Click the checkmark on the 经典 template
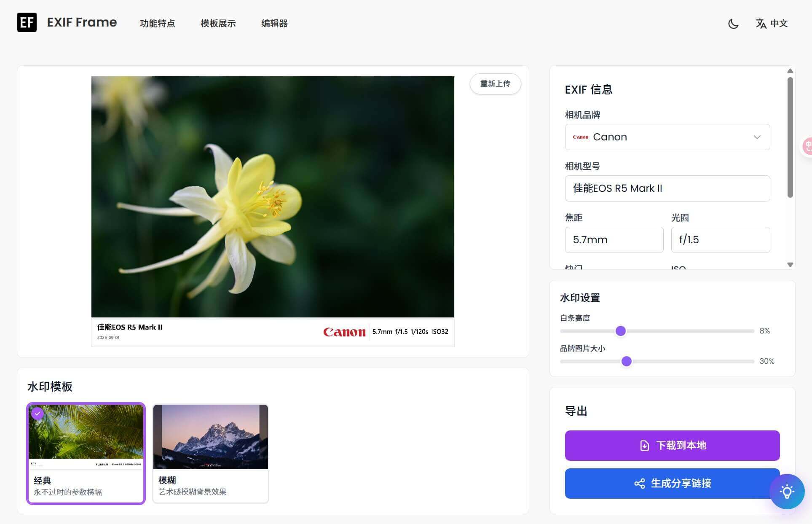The width and height of the screenshot is (812, 524). [x=38, y=414]
